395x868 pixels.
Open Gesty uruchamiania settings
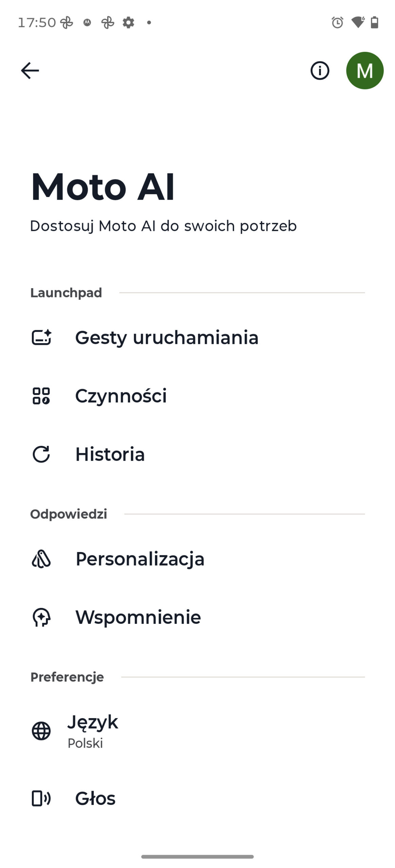pyautogui.click(x=197, y=337)
